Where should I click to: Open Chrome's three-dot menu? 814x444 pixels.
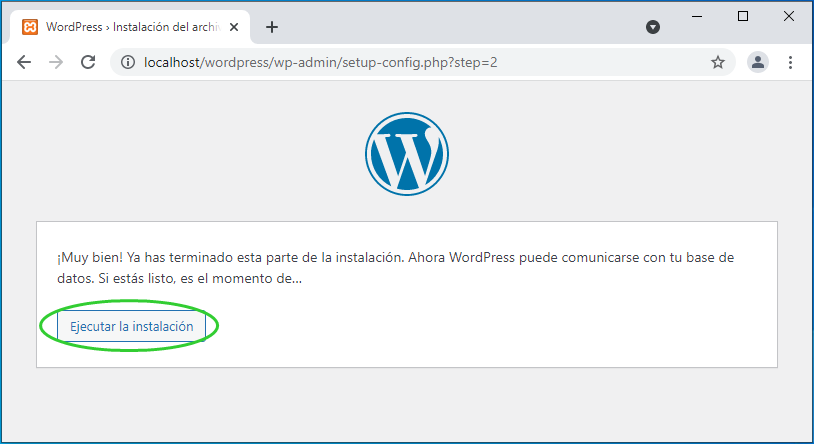(x=790, y=62)
